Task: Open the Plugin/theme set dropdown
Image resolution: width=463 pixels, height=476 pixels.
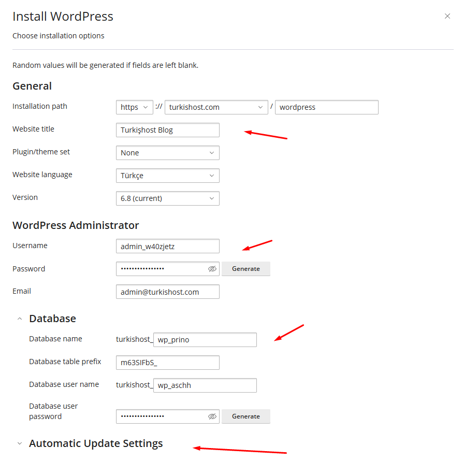Action: pyautogui.click(x=168, y=153)
